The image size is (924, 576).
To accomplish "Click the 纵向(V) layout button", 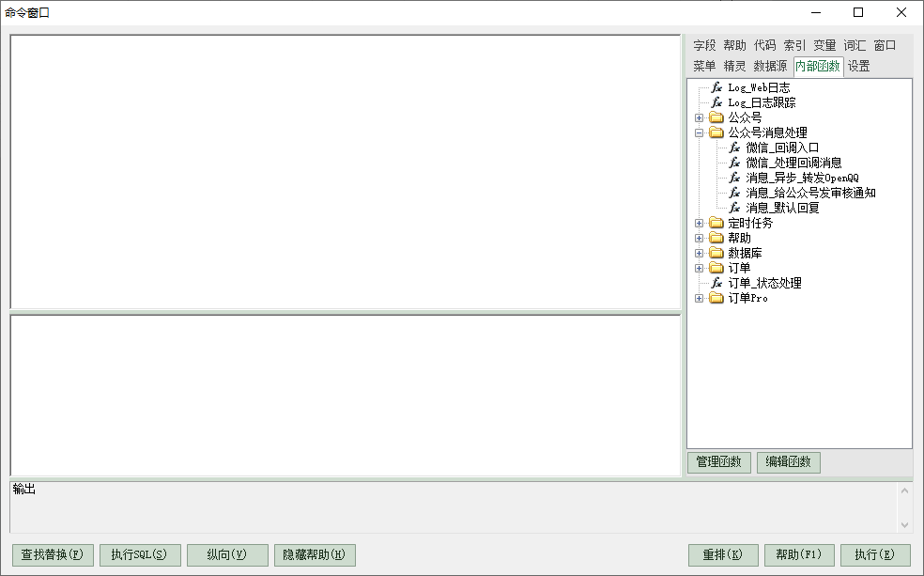I will pyautogui.click(x=227, y=554).
